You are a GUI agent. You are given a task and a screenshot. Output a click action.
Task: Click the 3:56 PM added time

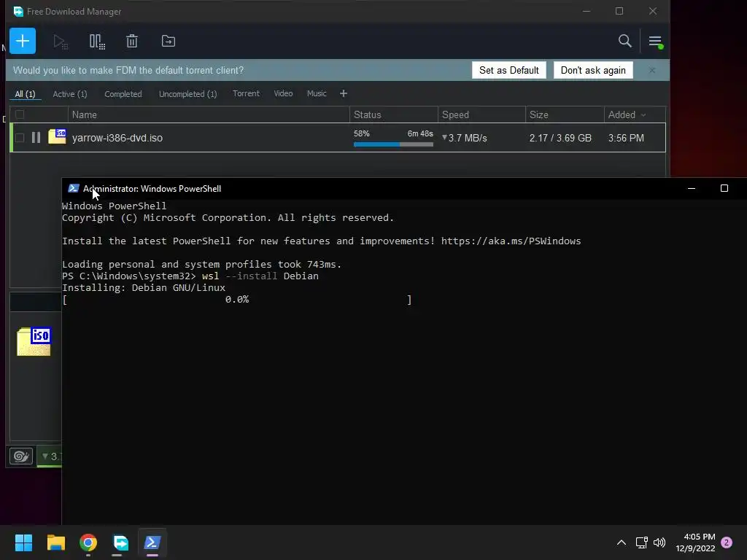(x=626, y=138)
